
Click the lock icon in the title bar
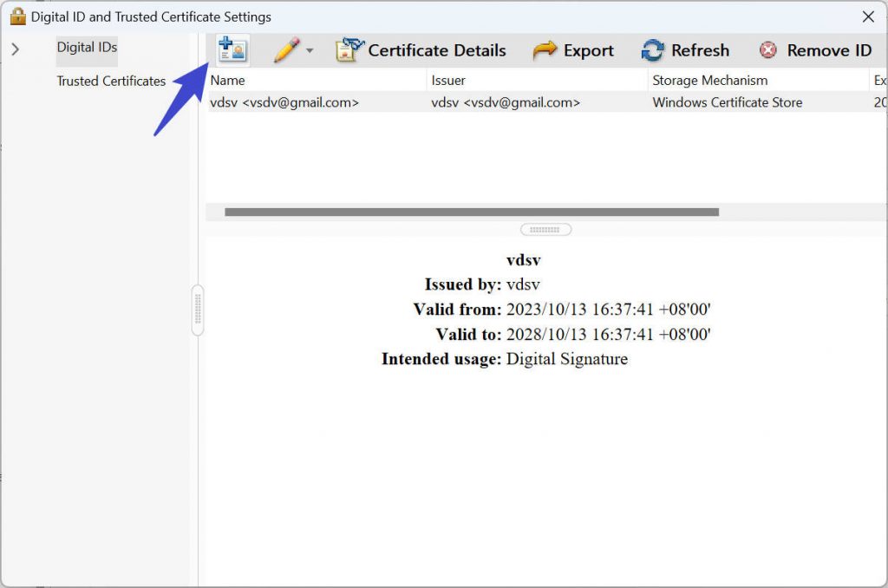[x=16, y=16]
